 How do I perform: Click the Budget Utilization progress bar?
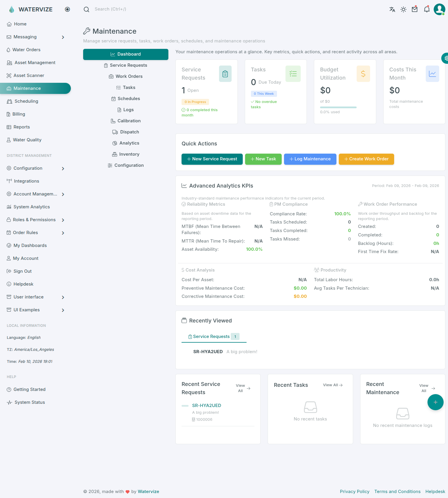[x=338, y=107]
